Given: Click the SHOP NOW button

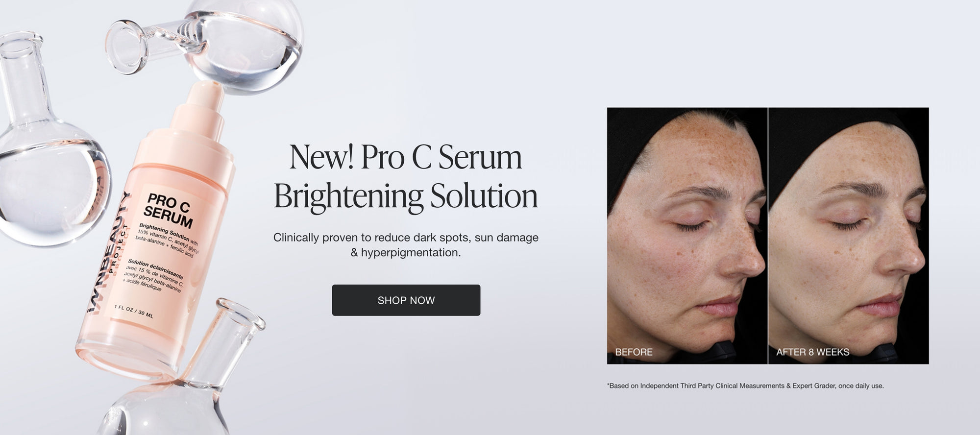Looking at the screenshot, I should point(406,300).
